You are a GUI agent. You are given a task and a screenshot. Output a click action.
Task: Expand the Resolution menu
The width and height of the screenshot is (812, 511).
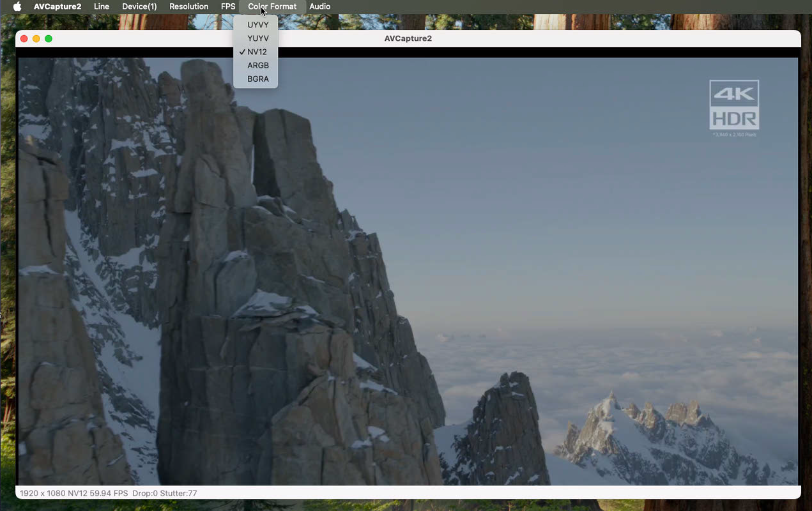[x=188, y=6]
